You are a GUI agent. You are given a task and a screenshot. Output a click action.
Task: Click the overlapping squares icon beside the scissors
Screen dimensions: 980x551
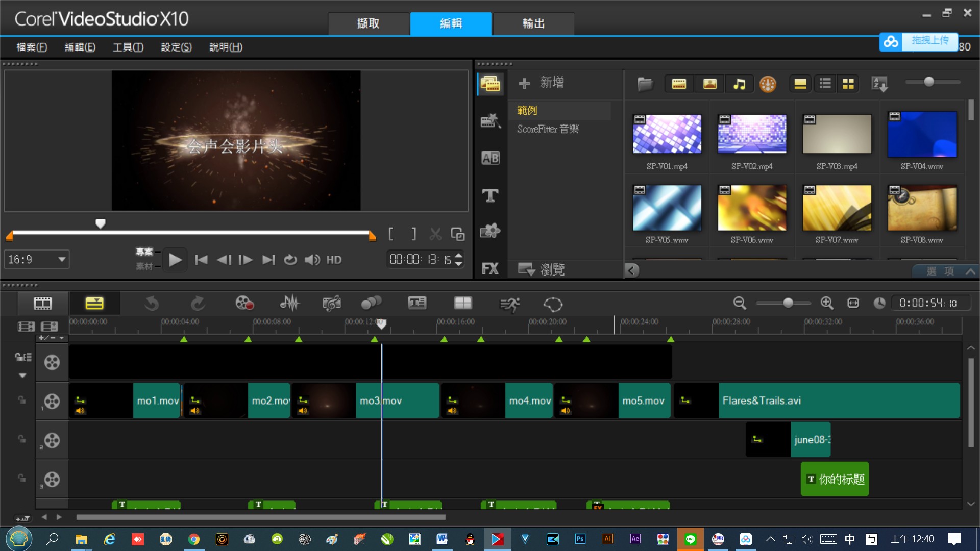458,234
